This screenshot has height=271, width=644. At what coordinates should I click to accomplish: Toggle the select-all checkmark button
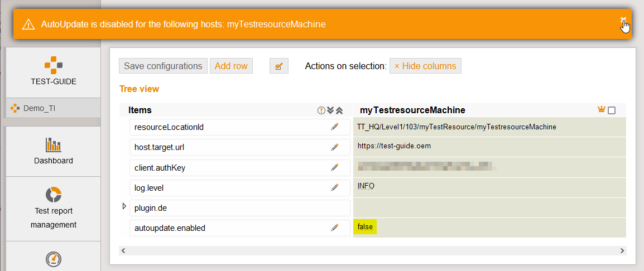(278, 66)
